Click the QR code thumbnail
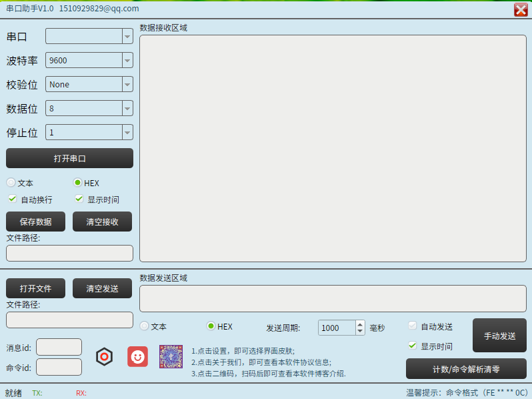Image resolution: width=532 pixels, height=399 pixels. 171,356
